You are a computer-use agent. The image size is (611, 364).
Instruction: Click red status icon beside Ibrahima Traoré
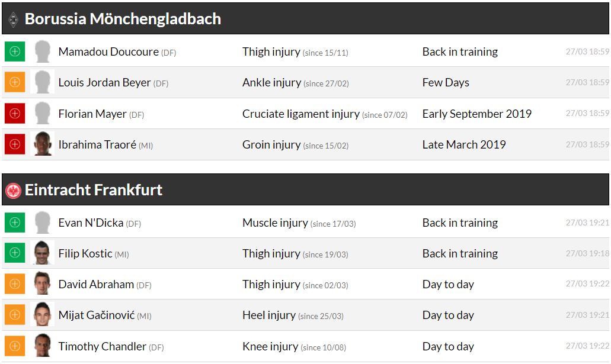point(15,144)
